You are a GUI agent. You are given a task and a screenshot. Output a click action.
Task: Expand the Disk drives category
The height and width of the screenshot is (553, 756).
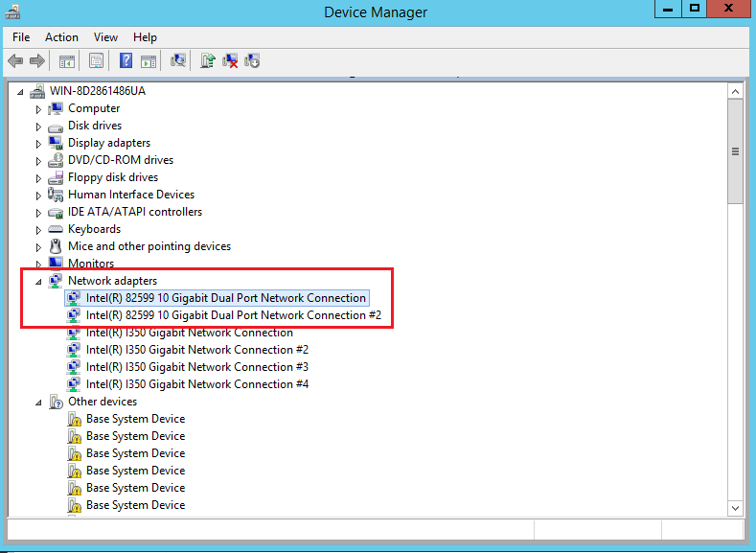(x=38, y=127)
